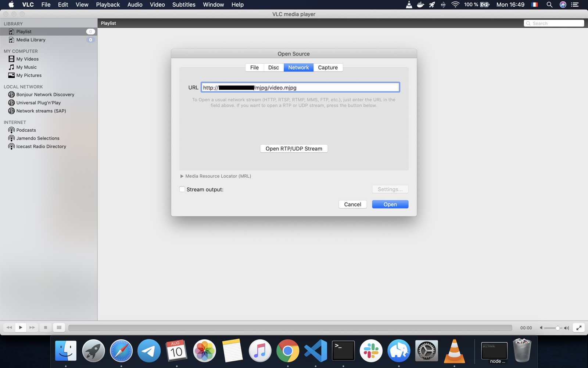The width and height of the screenshot is (588, 368).
Task: Click the play button in playback controls
Action: point(21,327)
